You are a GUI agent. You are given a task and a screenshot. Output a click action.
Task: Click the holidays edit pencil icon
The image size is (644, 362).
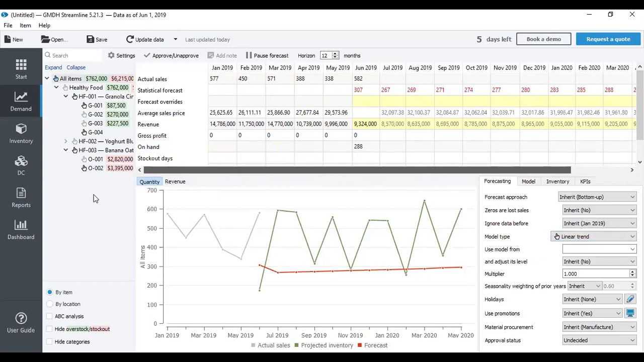630,299
